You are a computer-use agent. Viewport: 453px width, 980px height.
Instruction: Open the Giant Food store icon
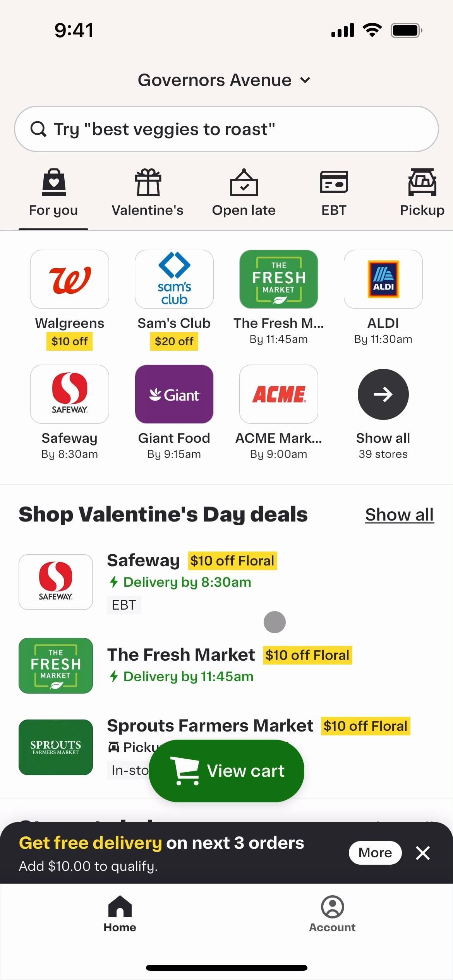(x=174, y=394)
